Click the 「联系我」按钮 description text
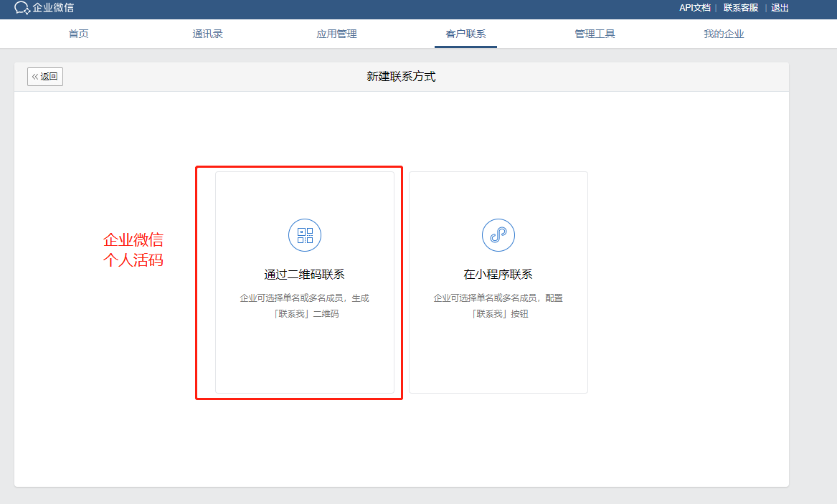Image resolution: width=837 pixels, height=504 pixels. click(x=500, y=313)
